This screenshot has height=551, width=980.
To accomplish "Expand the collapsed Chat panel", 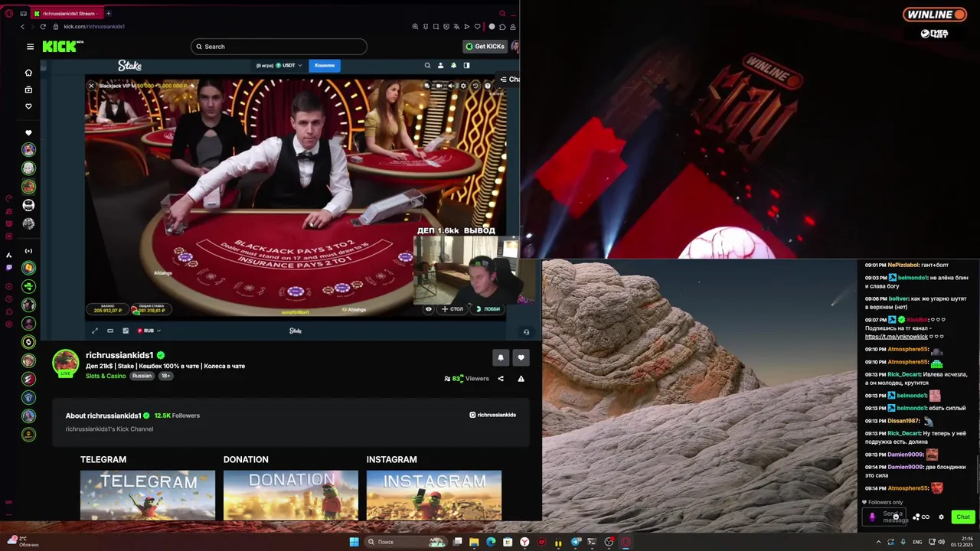I will click(x=509, y=79).
